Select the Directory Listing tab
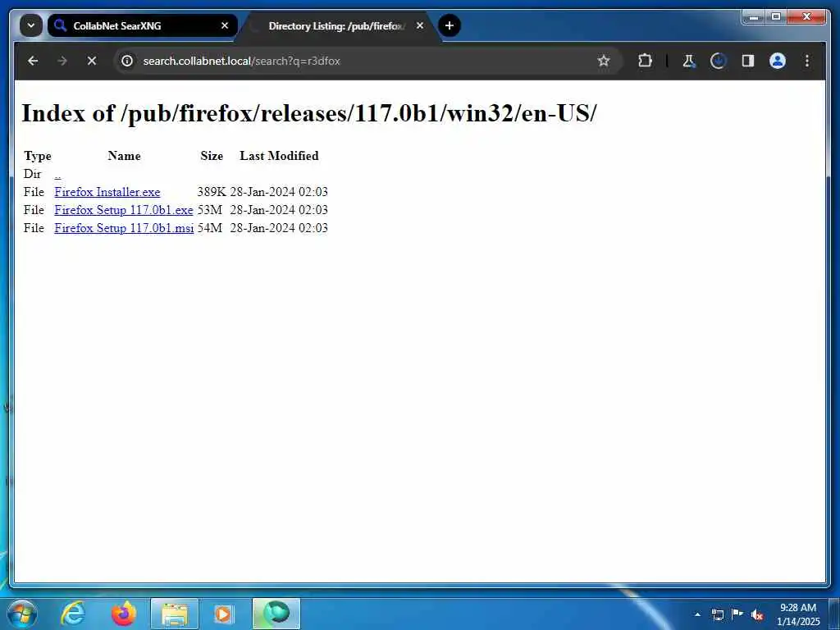 coord(337,25)
